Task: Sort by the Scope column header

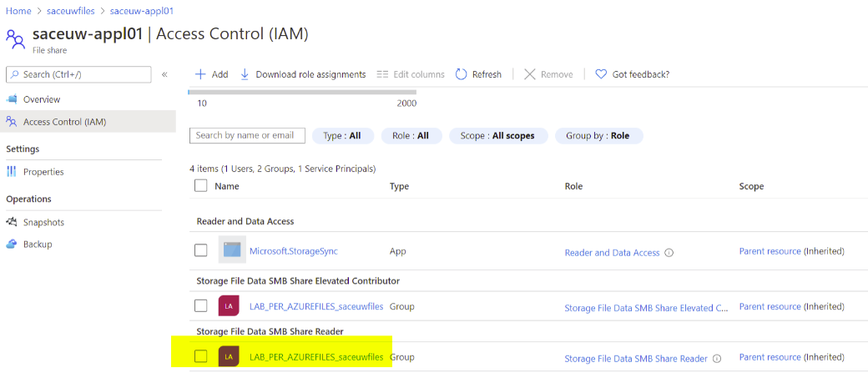Action: pos(751,187)
